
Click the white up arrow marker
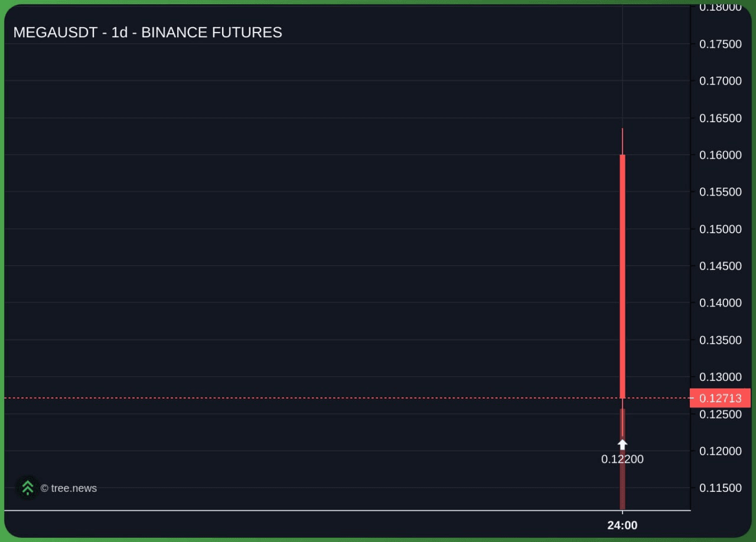click(x=623, y=444)
